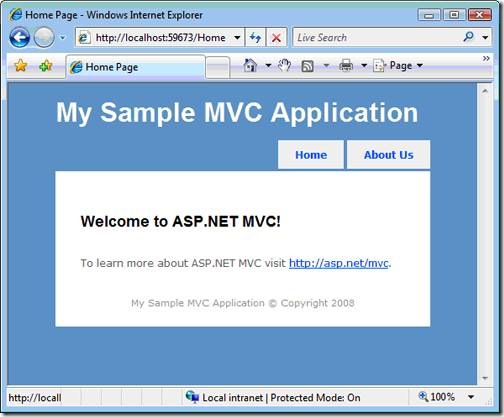Open the Page menu

[x=398, y=65]
